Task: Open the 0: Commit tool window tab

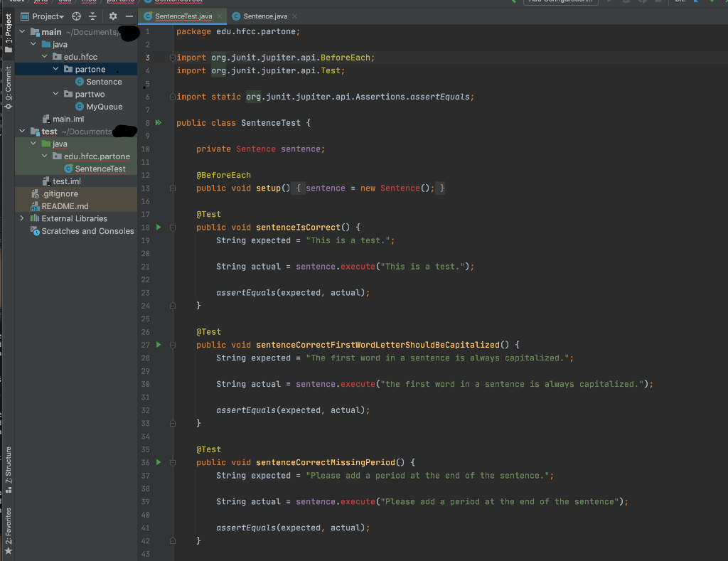Action: coord(9,87)
